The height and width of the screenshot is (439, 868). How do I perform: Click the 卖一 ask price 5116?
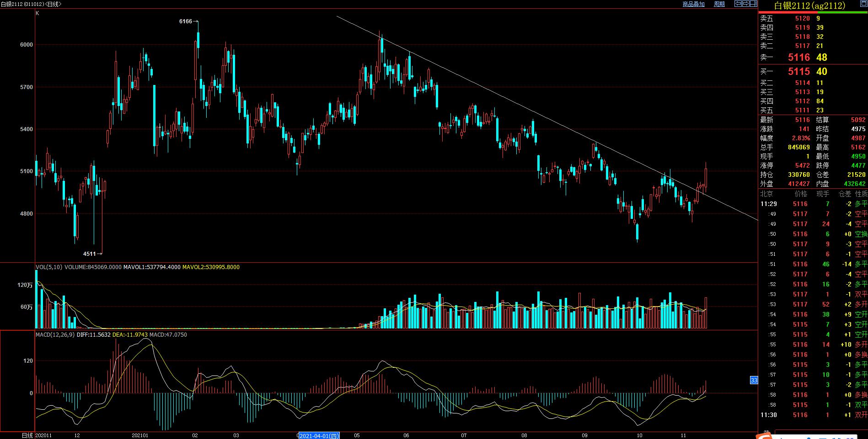pyautogui.click(x=799, y=57)
